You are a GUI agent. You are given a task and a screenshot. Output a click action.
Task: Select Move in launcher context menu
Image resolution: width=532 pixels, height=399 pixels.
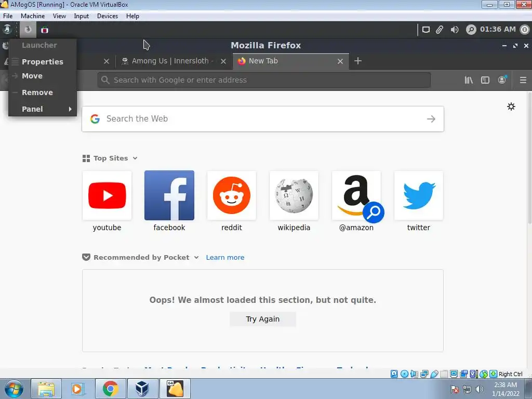[43, 76]
